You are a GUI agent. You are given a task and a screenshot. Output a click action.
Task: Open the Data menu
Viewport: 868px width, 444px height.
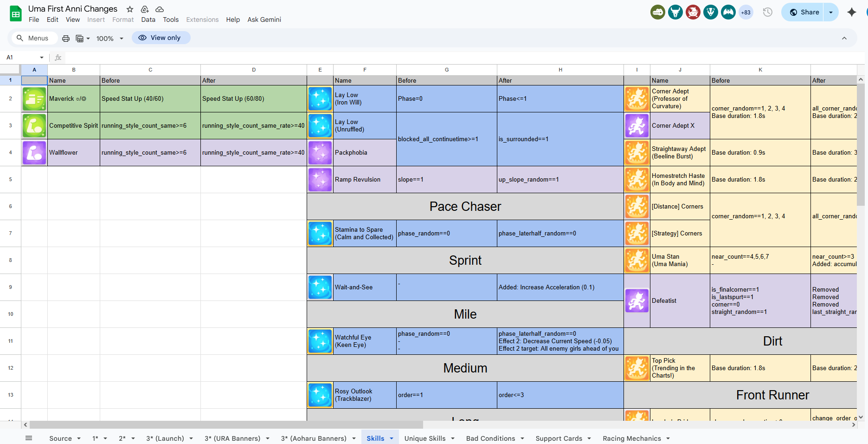pos(148,20)
